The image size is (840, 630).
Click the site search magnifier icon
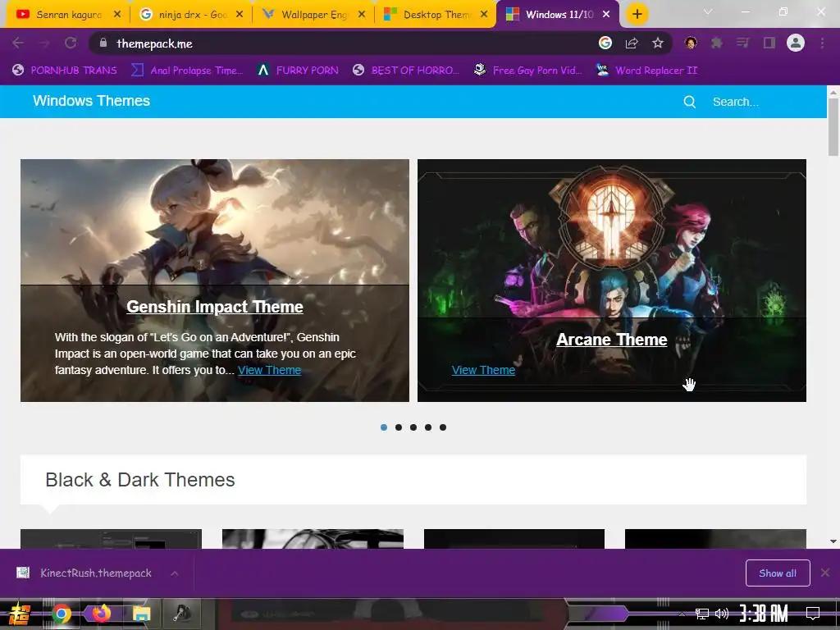tap(689, 102)
